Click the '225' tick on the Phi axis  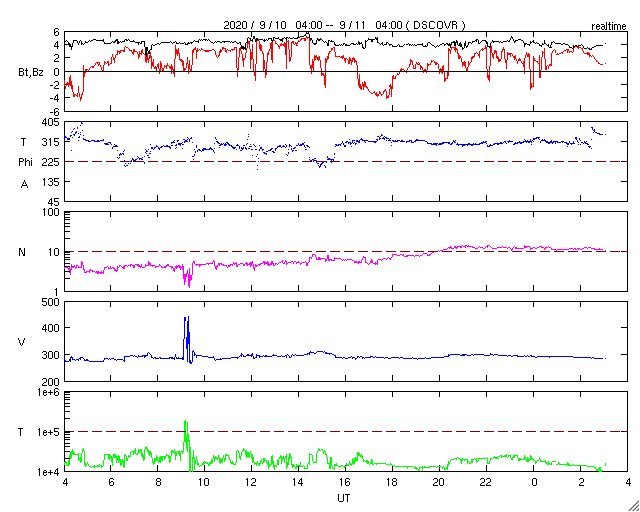tap(52, 162)
